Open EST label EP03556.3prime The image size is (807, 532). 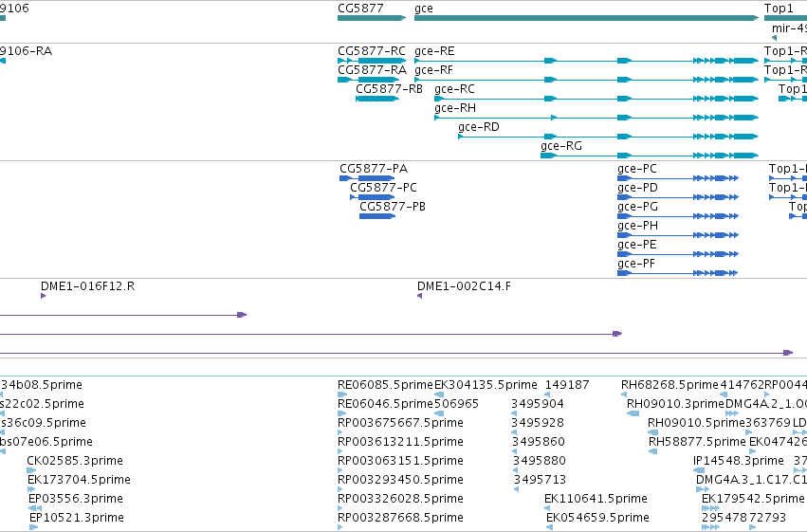pyautogui.click(x=76, y=499)
